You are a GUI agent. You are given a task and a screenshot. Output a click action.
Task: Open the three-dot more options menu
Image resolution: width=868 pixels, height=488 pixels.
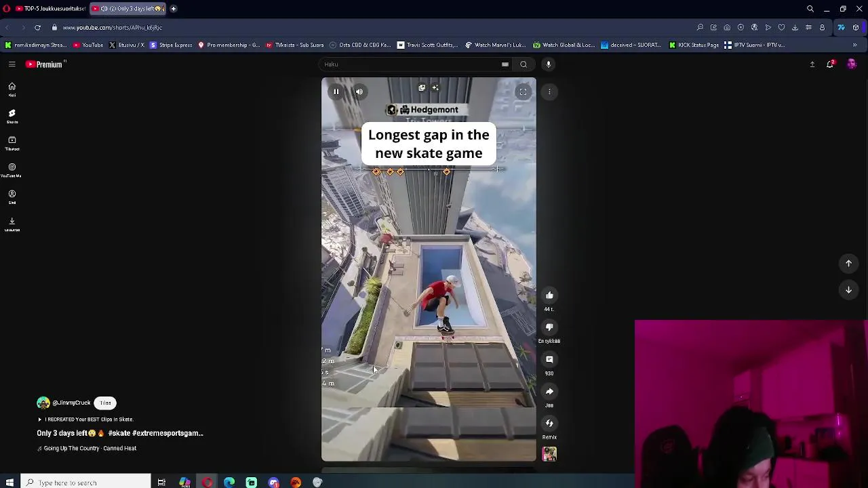click(549, 91)
